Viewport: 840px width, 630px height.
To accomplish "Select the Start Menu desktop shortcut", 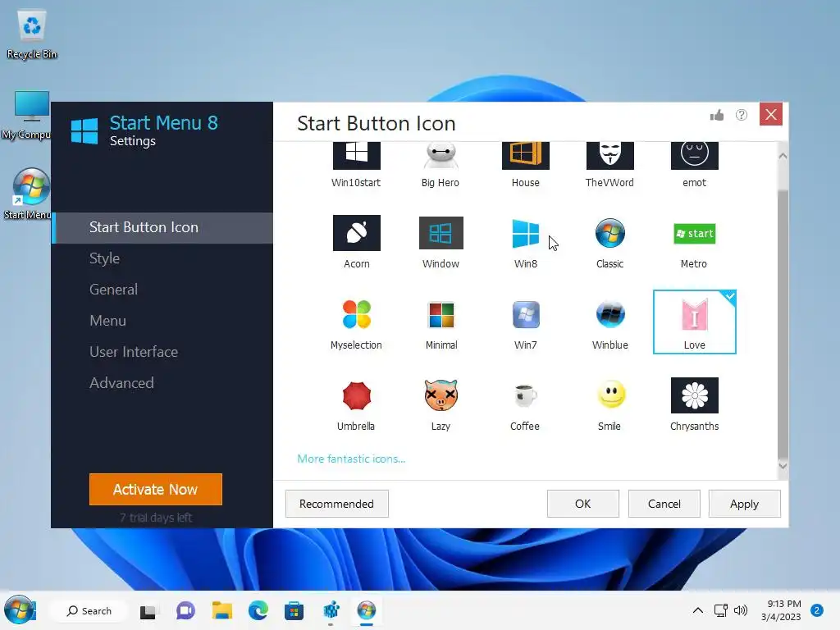I will coord(28,194).
